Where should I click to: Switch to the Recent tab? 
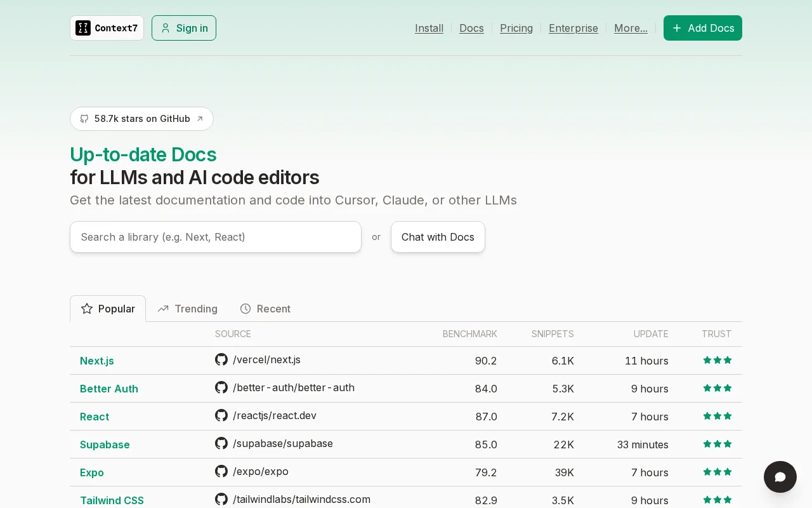[265, 309]
